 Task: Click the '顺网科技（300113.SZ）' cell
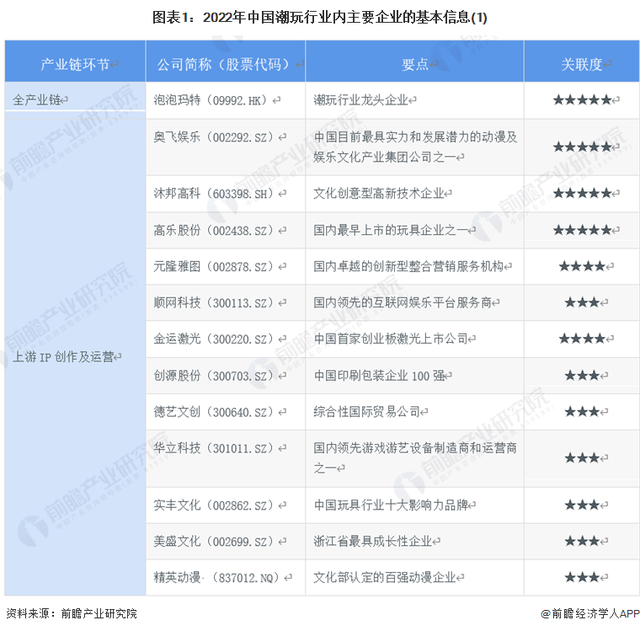coord(225,303)
